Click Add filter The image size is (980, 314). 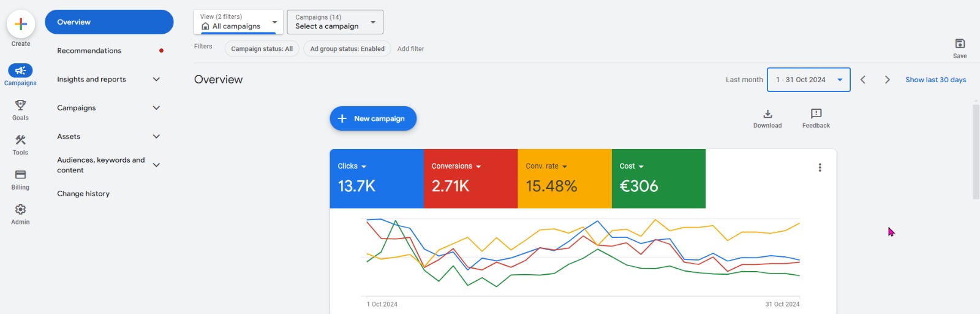[410, 48]
